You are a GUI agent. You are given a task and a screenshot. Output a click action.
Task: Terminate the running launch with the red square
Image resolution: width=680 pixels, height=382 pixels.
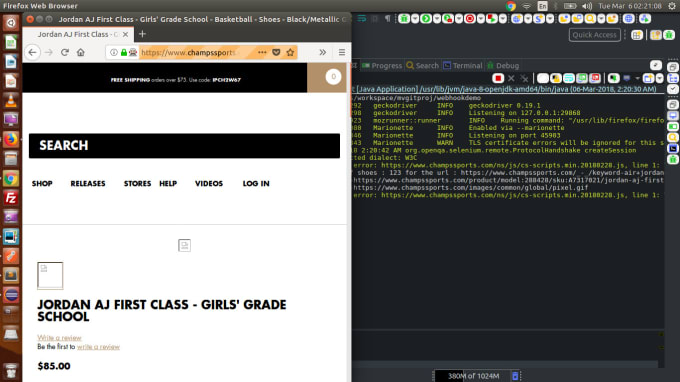pos(498,78)
